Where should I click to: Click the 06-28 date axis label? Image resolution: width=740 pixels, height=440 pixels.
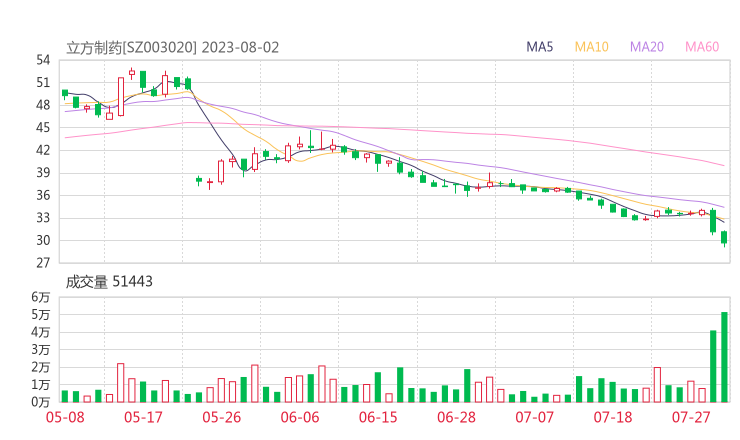456,417
